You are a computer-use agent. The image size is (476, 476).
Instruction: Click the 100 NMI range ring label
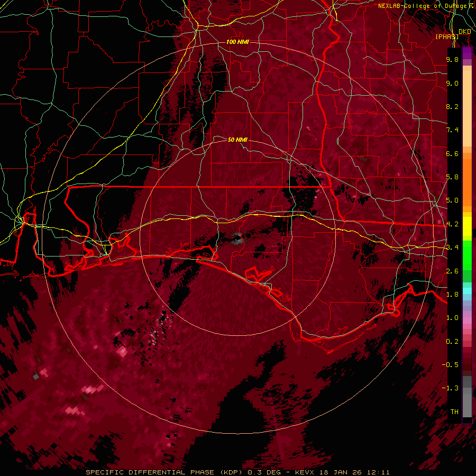point(237,42)
